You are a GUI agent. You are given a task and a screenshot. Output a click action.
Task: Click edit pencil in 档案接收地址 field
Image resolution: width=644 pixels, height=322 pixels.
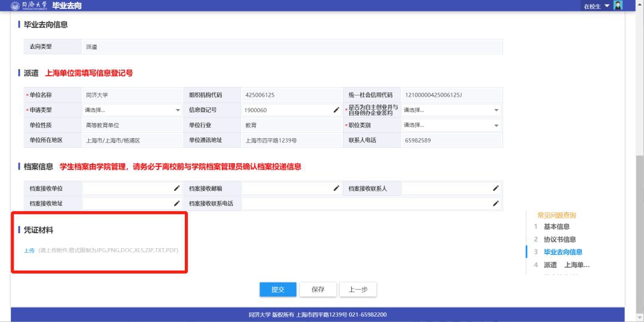177,203
